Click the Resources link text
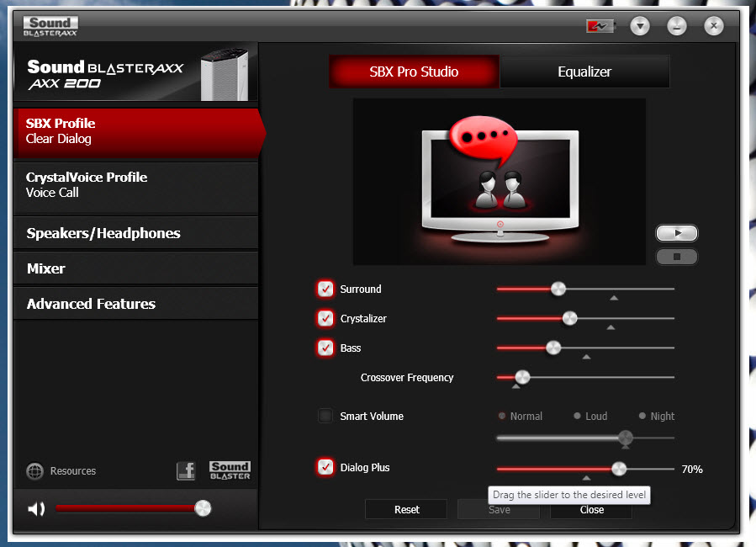Screen dimensions: 756x547 (73, 470)
